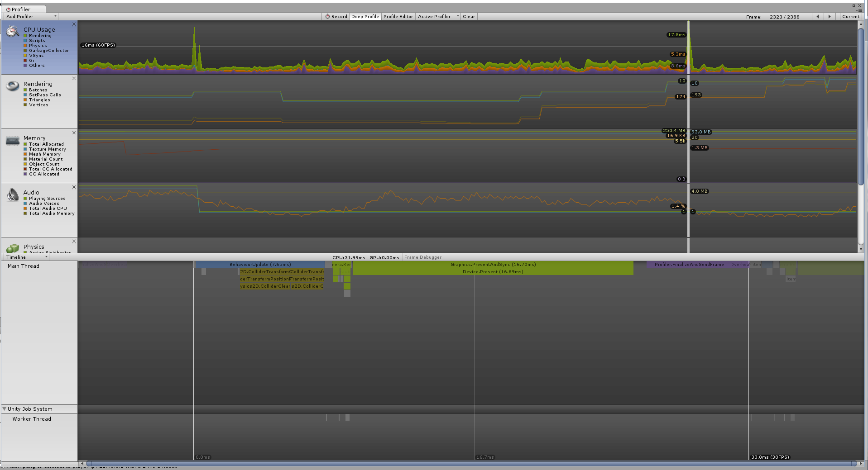The height and width of the screenshot is (470, 868).
Task: Toggle Playing Sources audio series
Action: [x=45, y=199]
